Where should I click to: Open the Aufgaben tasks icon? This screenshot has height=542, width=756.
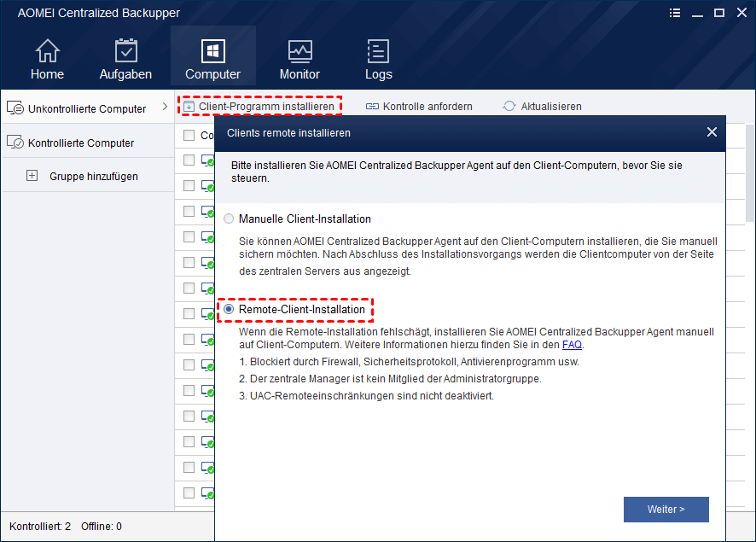(x=125, y=50)
